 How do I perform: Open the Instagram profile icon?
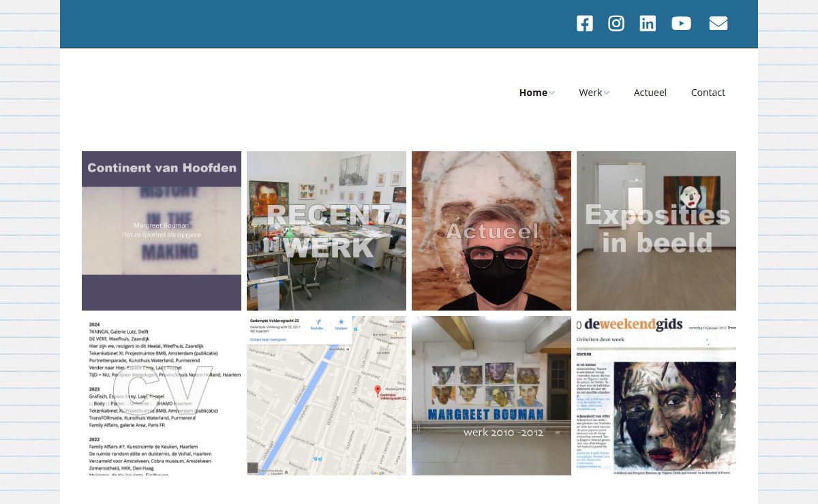point(616,24)
